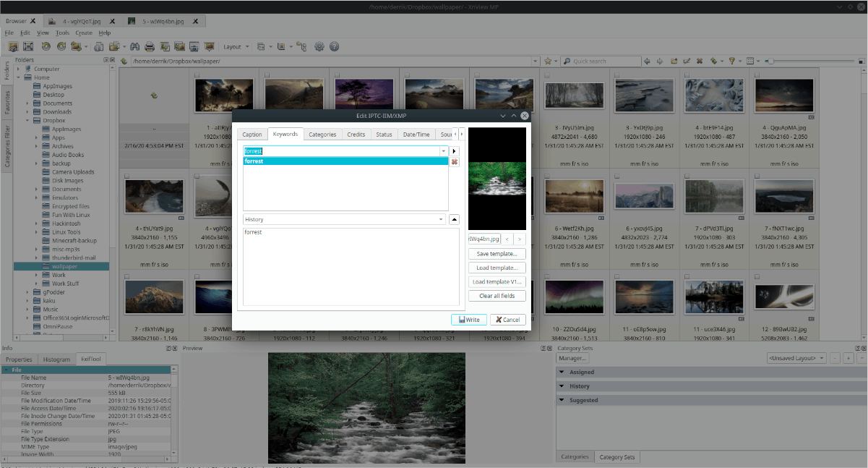Image resolution: width=868 pixels, height=468 pixels.
Task: Open the Unsaved Layout dropdown
Action: tap(796, 358)
